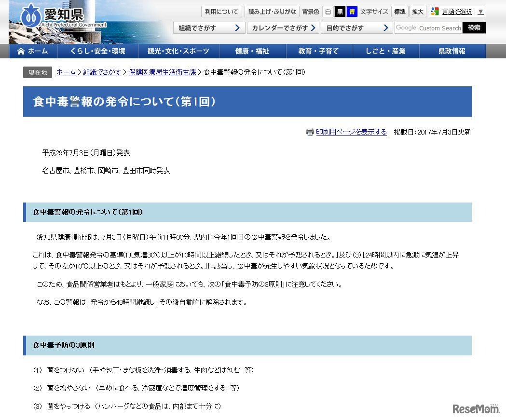
Task: Open the language selection dropdown arrow
Action: tap(480, 12)
